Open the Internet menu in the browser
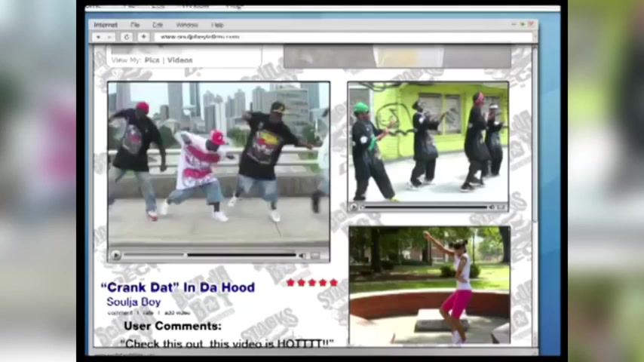 [106, 25]
